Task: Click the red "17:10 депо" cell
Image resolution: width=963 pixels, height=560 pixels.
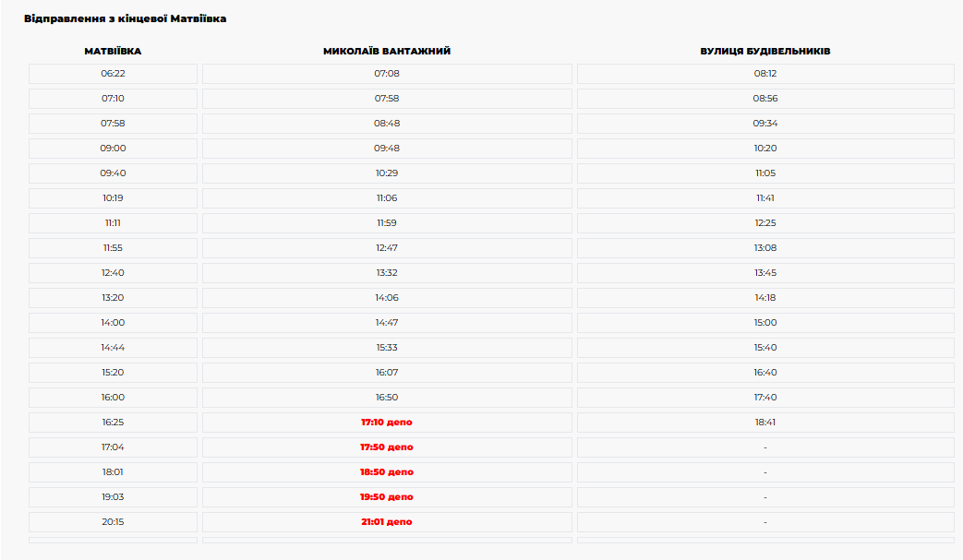Action: (x=387, y=423)
